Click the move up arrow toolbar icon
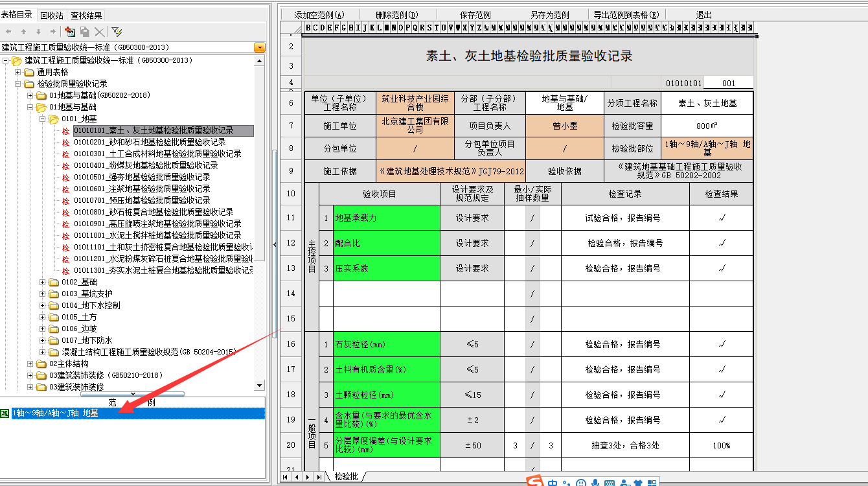Screen dimensions: 868x486 pyautogui.click(x=23, y=31)
